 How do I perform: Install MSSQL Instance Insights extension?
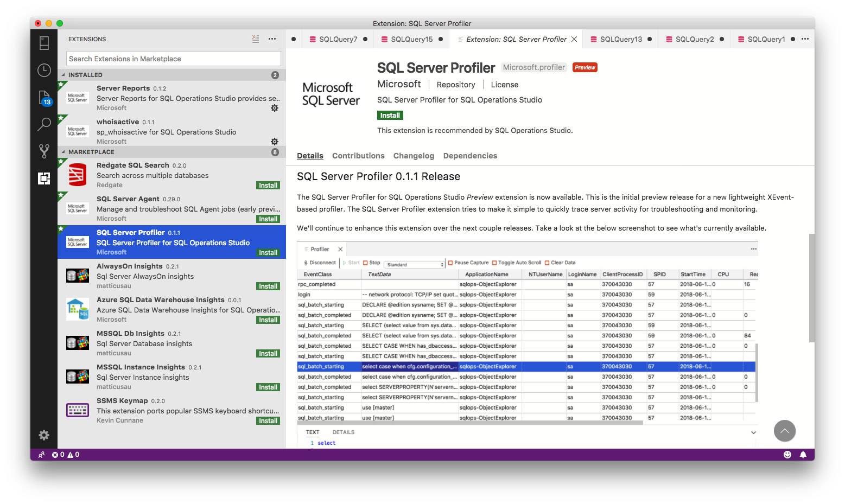[x=268, y=387]
